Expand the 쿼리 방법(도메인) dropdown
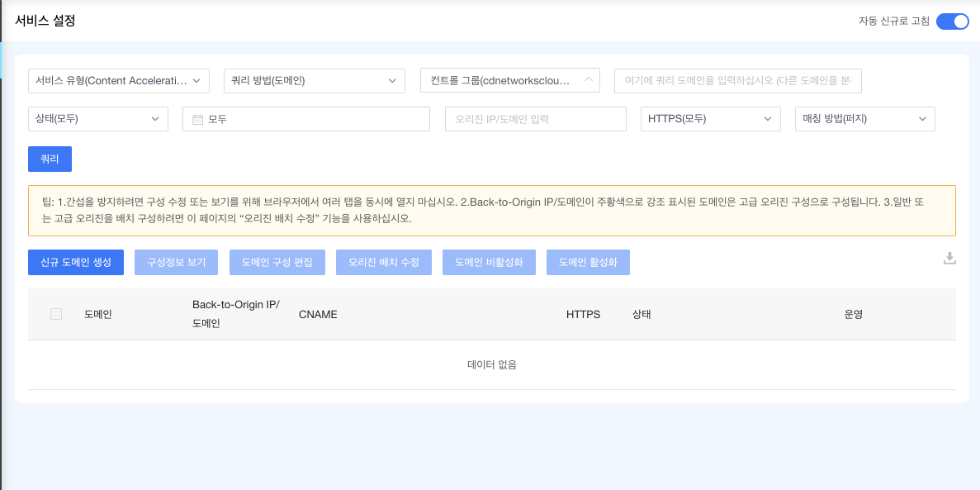Image resolution: width=980 pixels, height=490 pixels. pyautogui.click(x=315, y=80)
